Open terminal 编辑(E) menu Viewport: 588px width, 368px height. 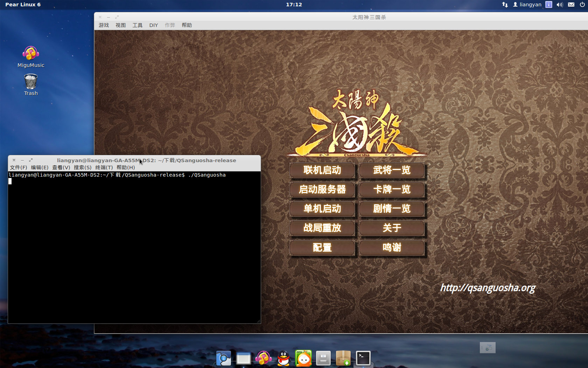coord(40,168)
